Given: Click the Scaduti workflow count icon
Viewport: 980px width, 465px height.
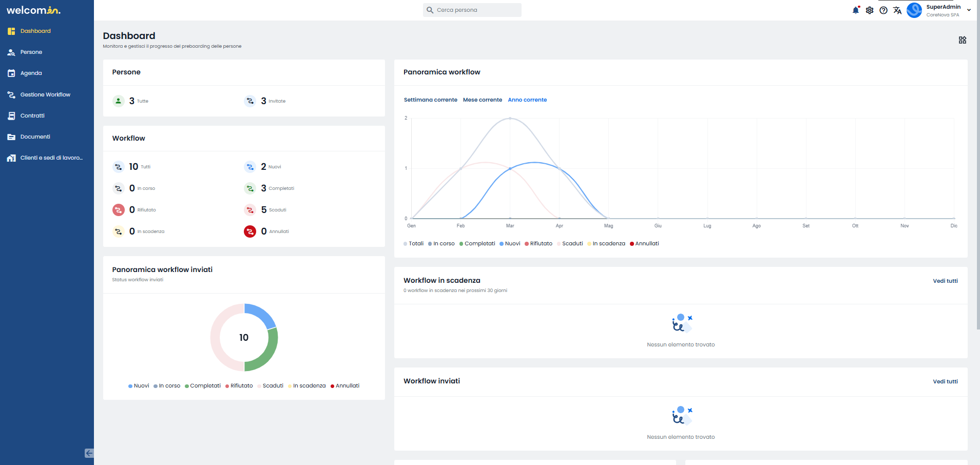Looking at the screenshot, I should [250, 210].
